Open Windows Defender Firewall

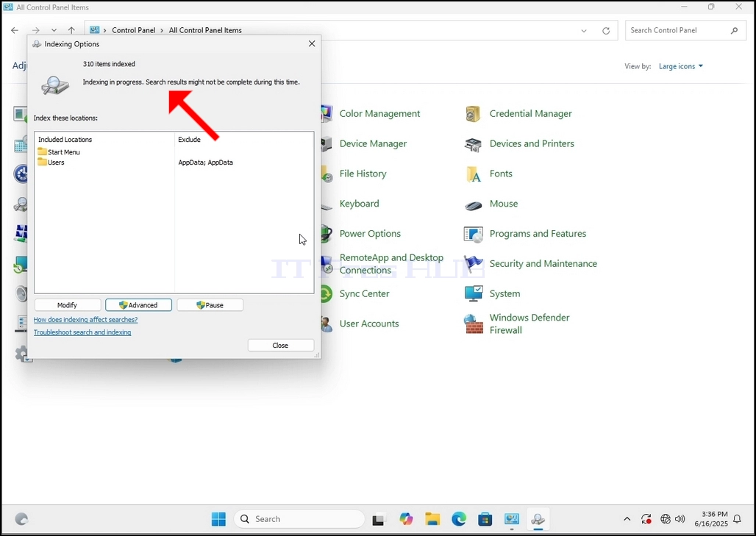point(529,324)
